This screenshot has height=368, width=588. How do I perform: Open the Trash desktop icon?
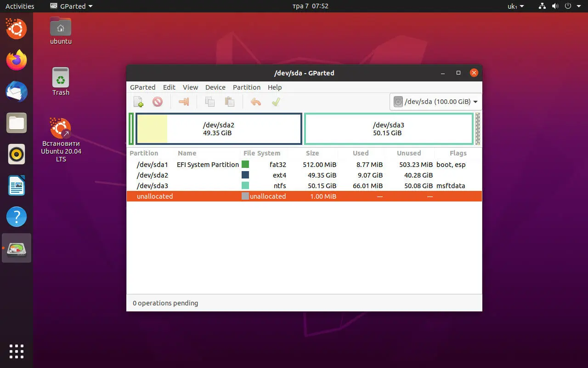[x=61, y=82]
